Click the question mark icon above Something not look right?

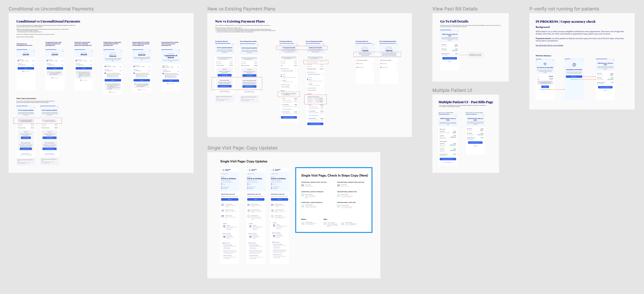pos(574,65)
